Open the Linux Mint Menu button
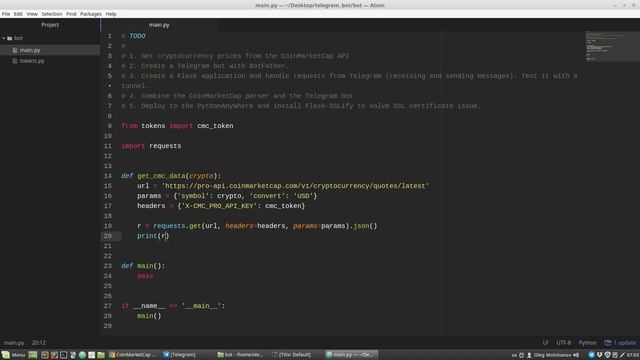Image resolution: width=640 pixels, height=360 pixels. (x=13, y=355)
